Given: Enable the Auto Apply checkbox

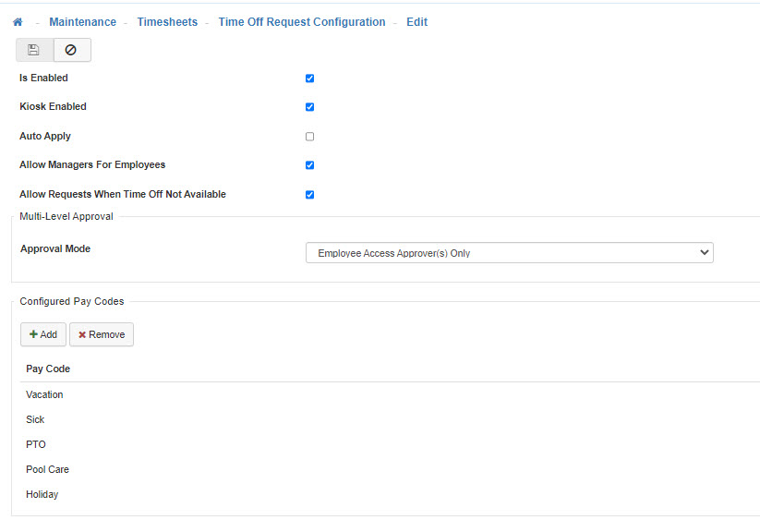Looking at the screenshot, I should point(310,137).
